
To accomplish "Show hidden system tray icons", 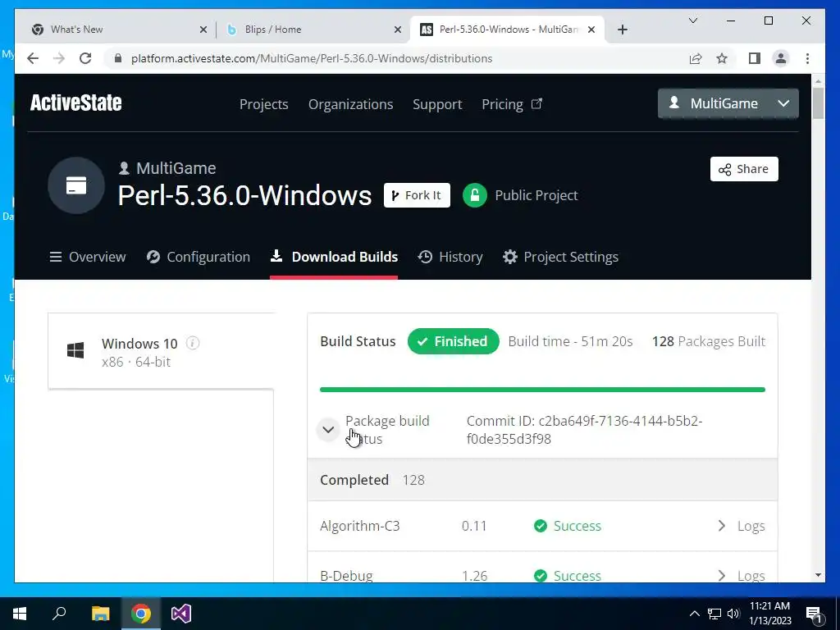I will point(694,614).
